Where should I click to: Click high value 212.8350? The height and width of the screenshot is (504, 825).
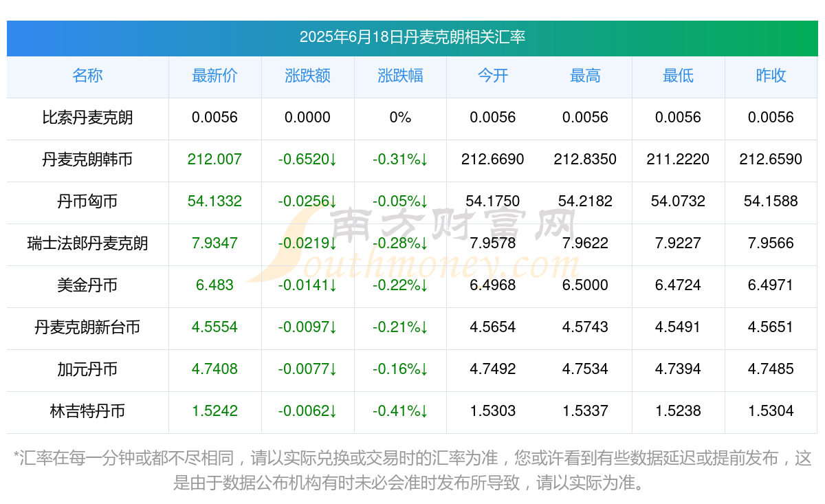585,160
